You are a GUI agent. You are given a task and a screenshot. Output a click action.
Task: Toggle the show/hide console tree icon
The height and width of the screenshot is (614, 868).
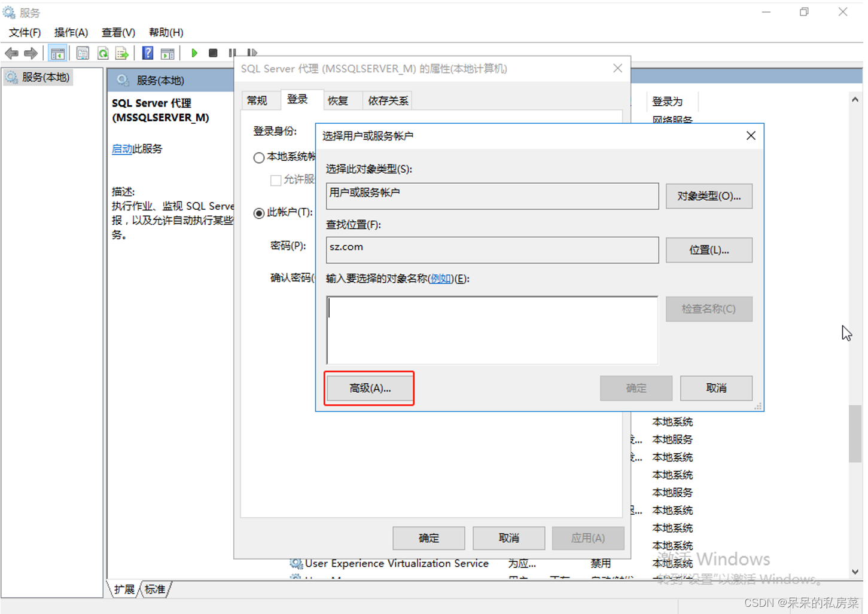point(57,53)
